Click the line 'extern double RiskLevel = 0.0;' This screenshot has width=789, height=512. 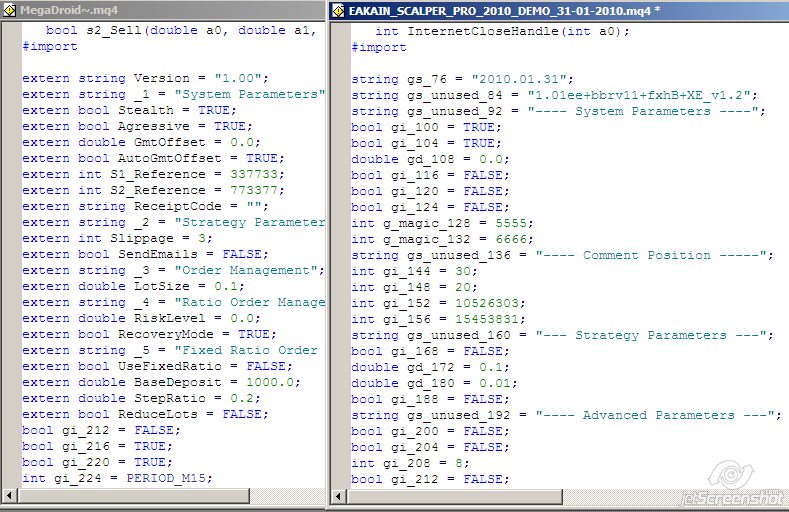tap(141, 318)
